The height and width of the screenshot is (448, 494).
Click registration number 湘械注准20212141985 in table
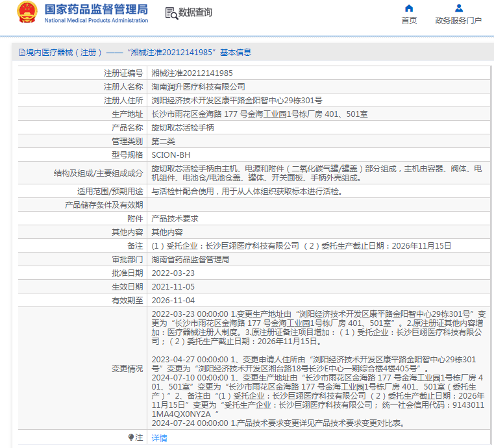[192, 73]
